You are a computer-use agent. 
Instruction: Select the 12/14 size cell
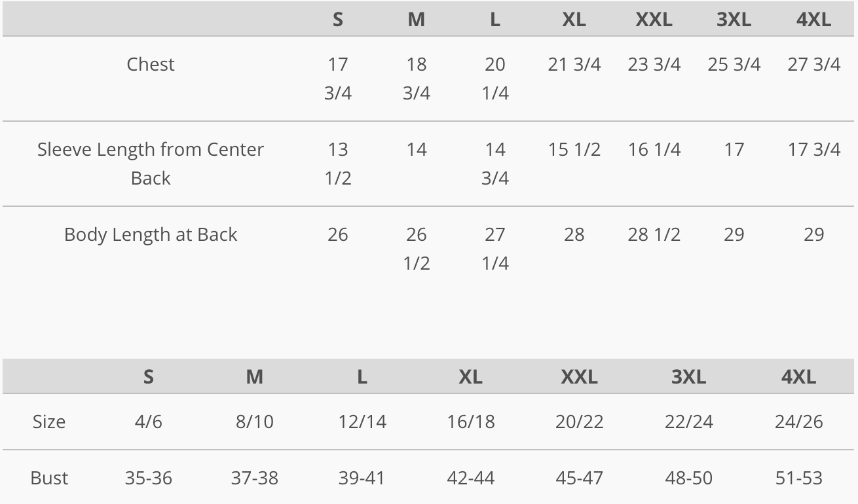[x=362, y=421]
